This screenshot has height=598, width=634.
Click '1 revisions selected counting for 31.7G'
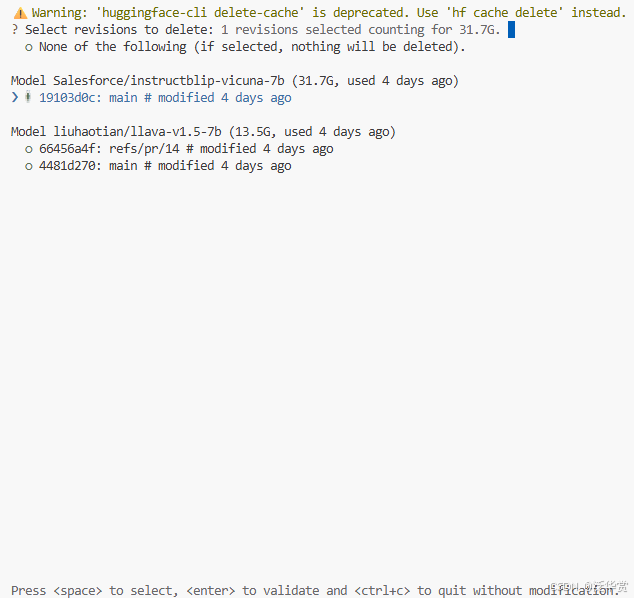(x=361, y=30)
